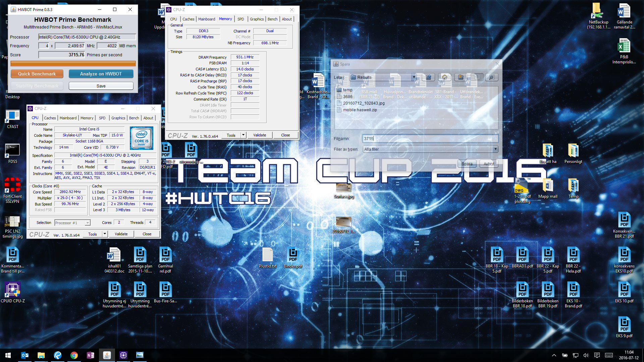Open Bench tab in CPU-Z Memory window
Image resolution: width=644 pixels, height=362 pixels.
272,19
